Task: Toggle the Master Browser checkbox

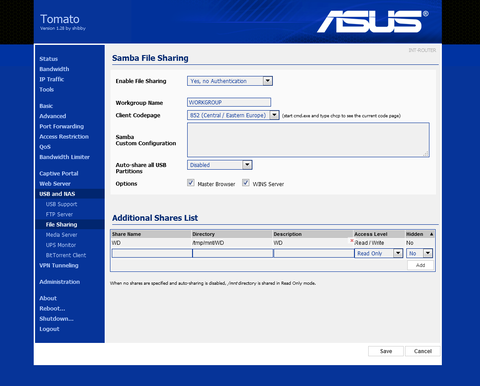Action: pos(191,183)
